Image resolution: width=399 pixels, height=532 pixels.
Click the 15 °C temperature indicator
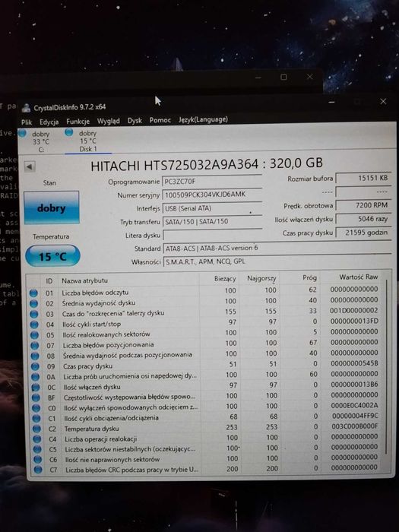[52, 256]
